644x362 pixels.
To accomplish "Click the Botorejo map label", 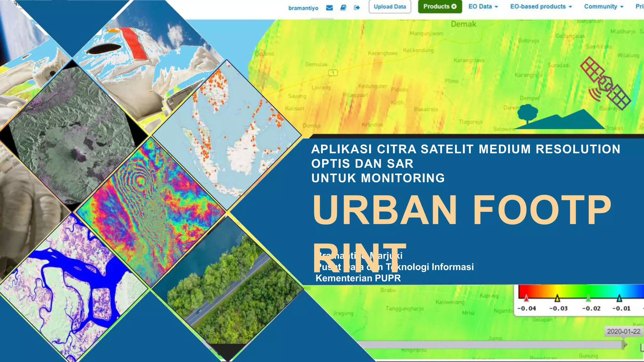I will point(529,41).
